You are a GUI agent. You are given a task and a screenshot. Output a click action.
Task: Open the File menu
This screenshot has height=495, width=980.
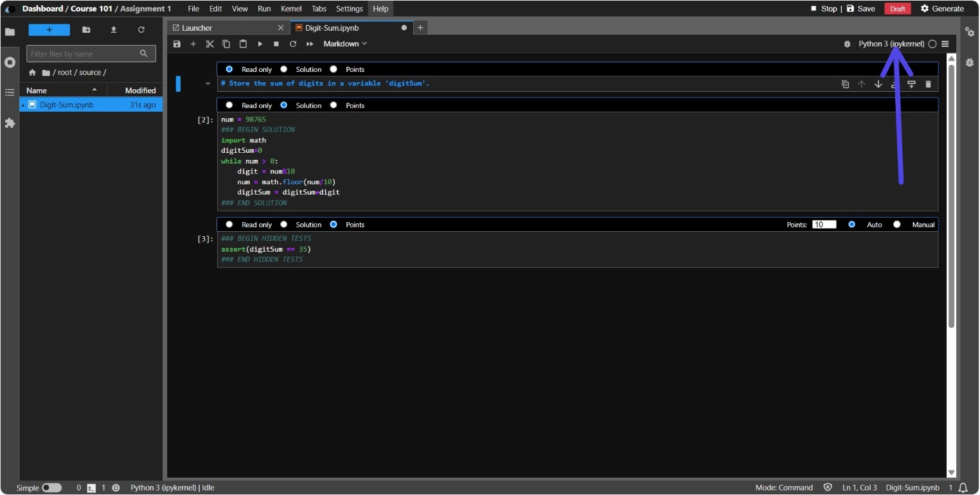[193, 9]
